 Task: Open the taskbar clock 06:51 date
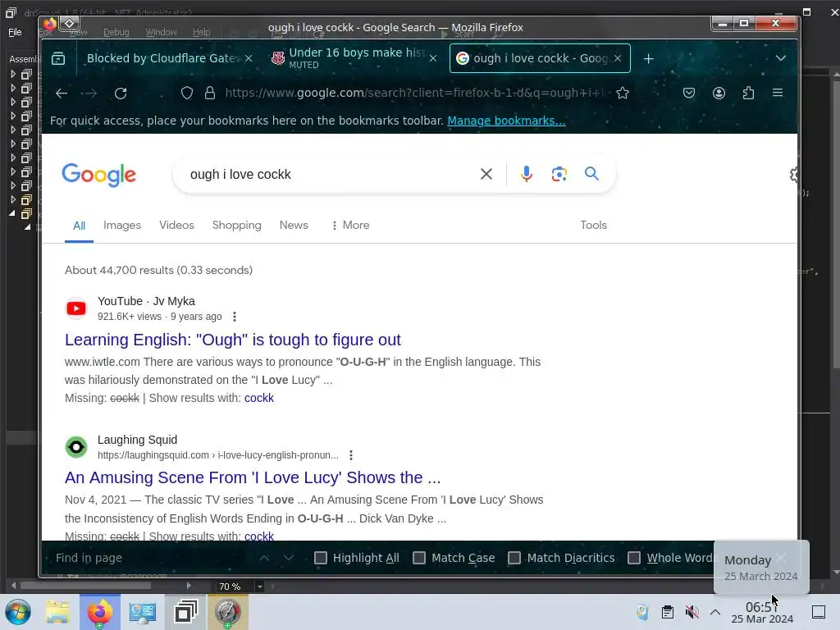(762, 612)
